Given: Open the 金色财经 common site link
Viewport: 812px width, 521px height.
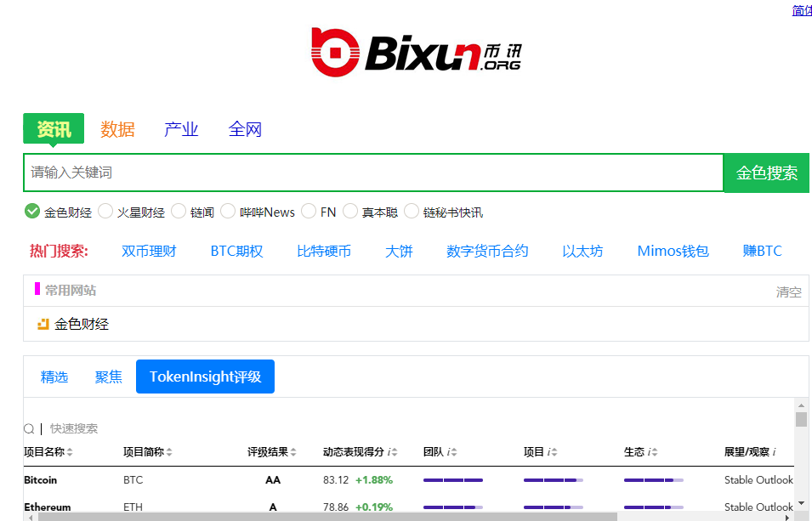Looking at the screenshot, I should [82, 324].
